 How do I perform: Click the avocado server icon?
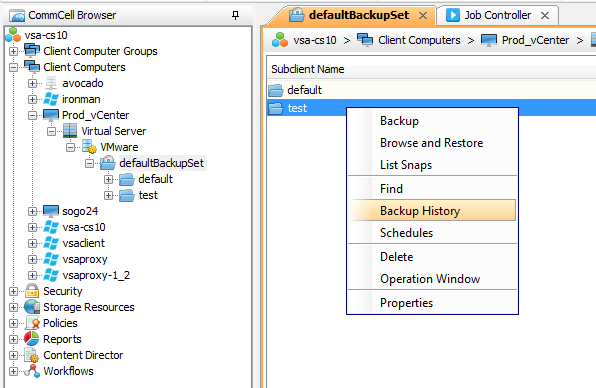[51, 83]
